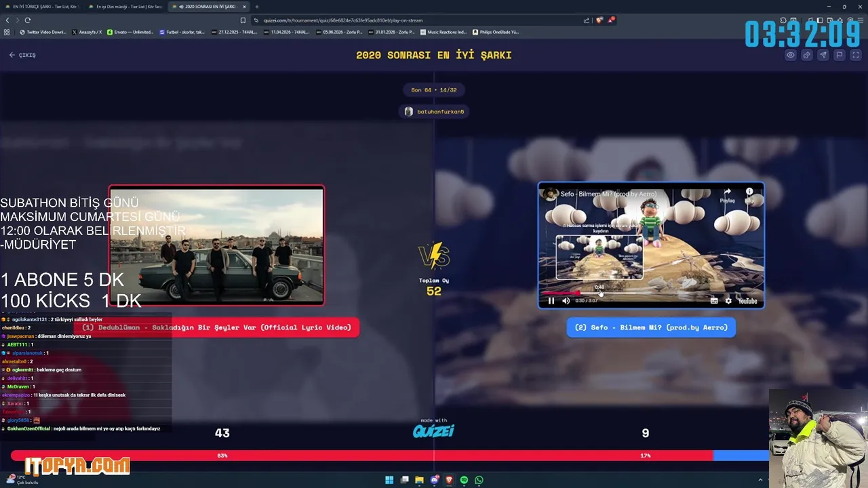Pause the Sefo YouTube video
This screenshot has width=868, height=488.
[x=551, y=301]
